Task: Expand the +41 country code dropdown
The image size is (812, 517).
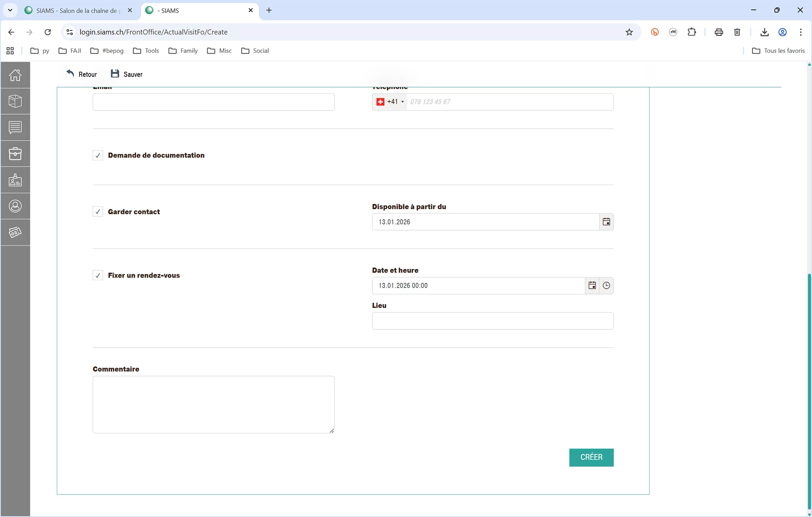Action: tap(390, 102)
